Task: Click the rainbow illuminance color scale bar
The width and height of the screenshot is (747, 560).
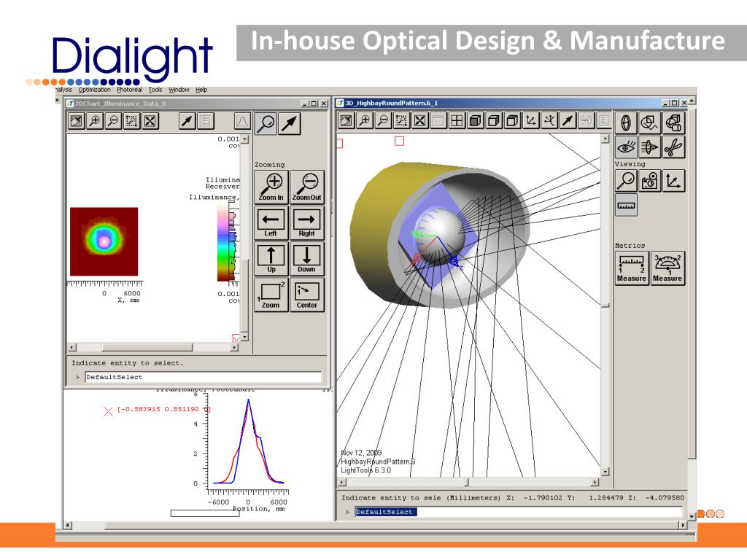Action: pos(222,242)
